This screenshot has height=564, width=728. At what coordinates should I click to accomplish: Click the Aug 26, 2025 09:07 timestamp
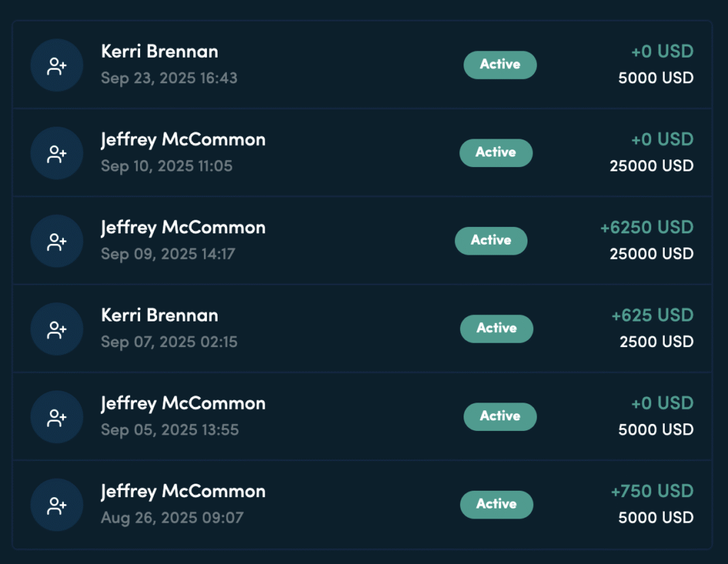point(171,518)
